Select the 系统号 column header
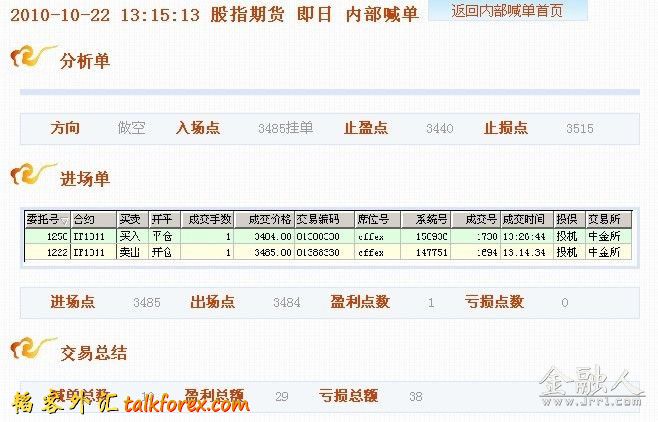Screen dimensions: 658x422 [426, 219]
